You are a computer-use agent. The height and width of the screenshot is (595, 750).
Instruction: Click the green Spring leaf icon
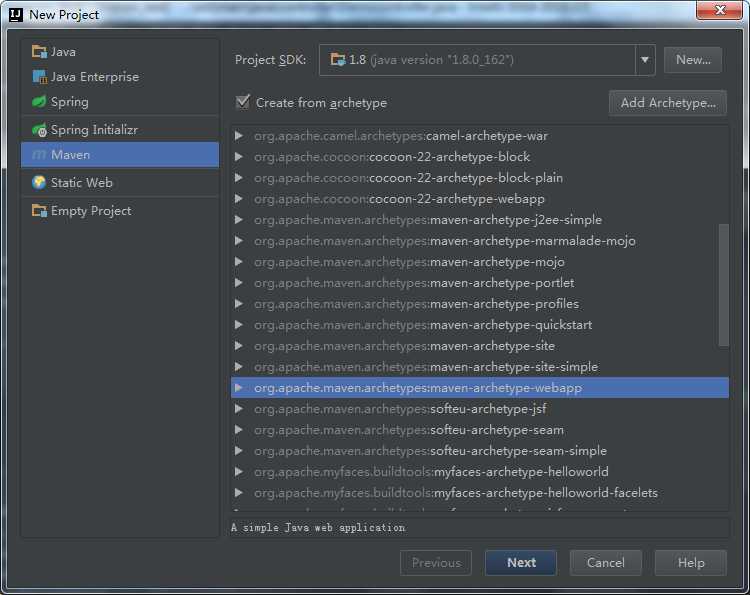click(x=39, y=102)
